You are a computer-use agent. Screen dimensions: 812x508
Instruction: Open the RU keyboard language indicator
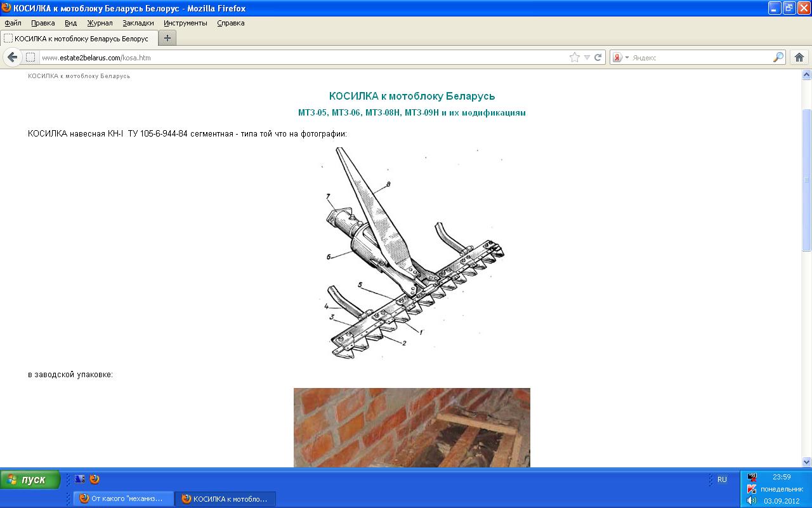[x=722, y=479]
